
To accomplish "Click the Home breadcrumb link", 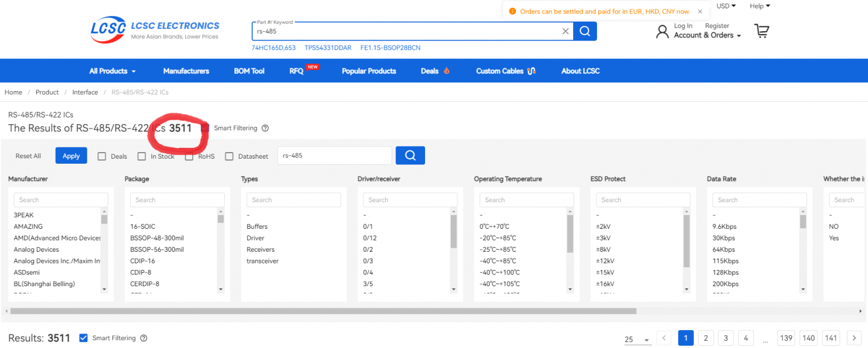I will click(13, 92).
